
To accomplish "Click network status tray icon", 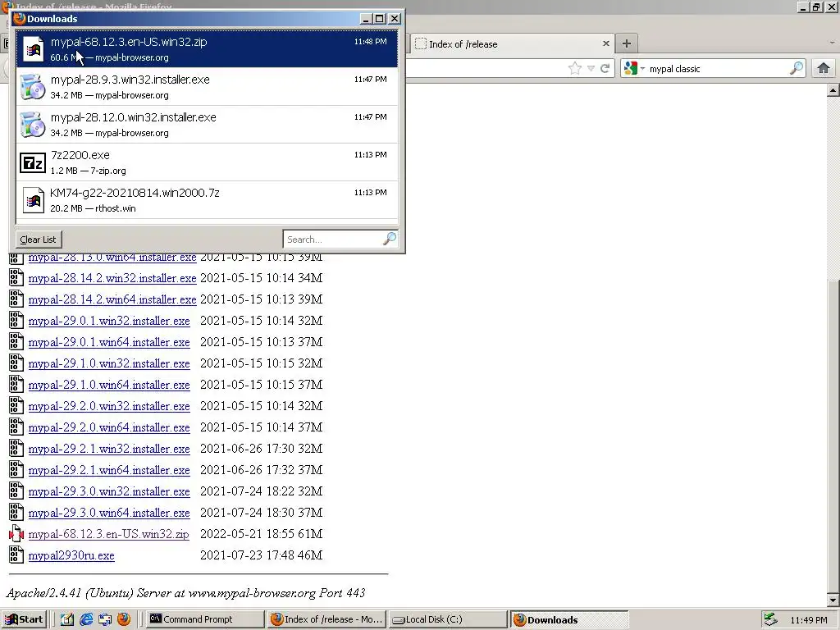I will [x=770, y=619].
